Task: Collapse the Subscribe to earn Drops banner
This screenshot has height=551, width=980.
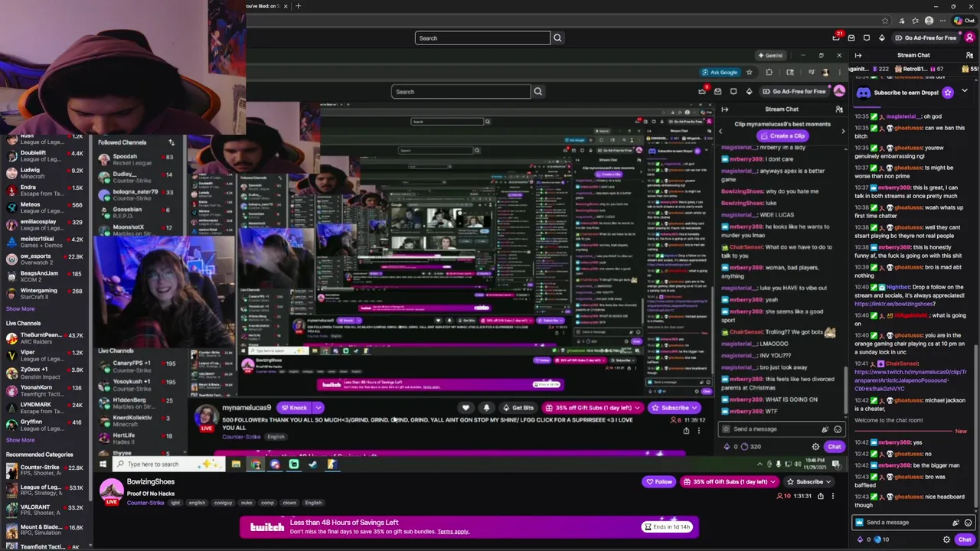Action: point(964,92)
